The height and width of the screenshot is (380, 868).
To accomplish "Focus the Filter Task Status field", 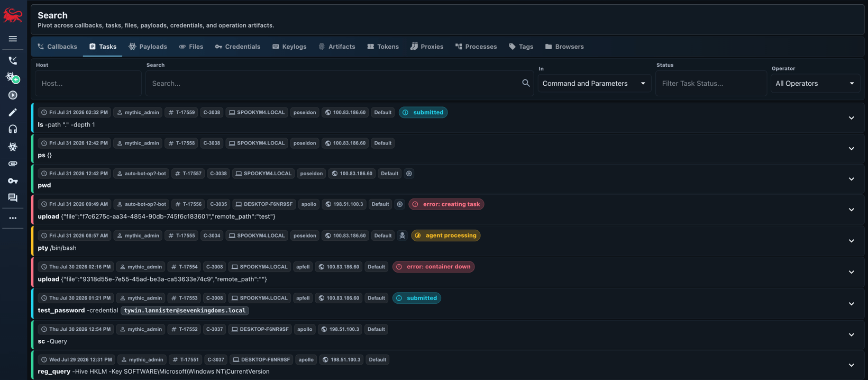I will coord(711,83).
